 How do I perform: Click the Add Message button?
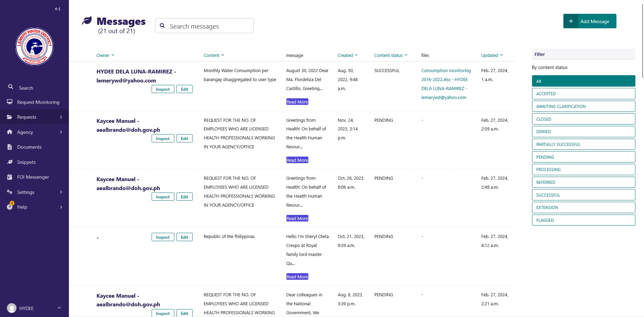coord(590,21)
